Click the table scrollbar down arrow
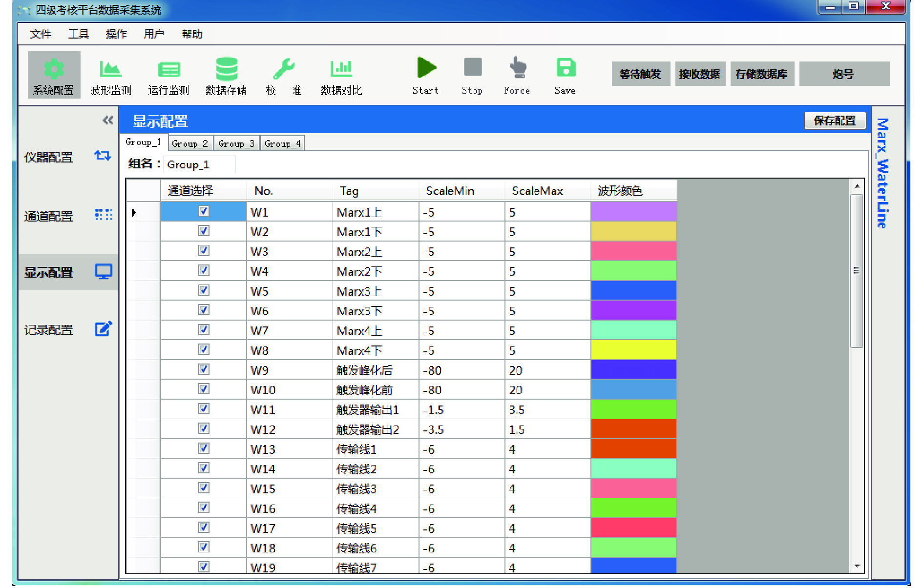Image resolution: width=923 pixels, height=588 pixels. point(857,567)
